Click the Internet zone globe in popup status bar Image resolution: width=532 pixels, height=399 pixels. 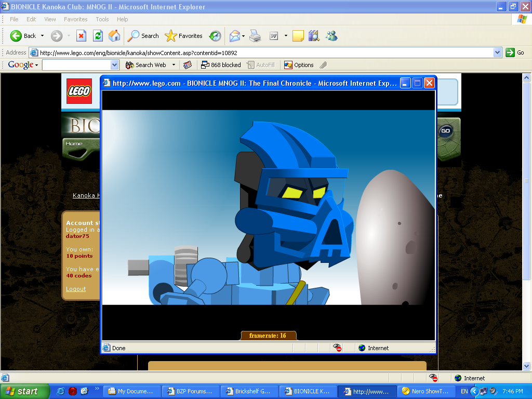click(362, 348)
